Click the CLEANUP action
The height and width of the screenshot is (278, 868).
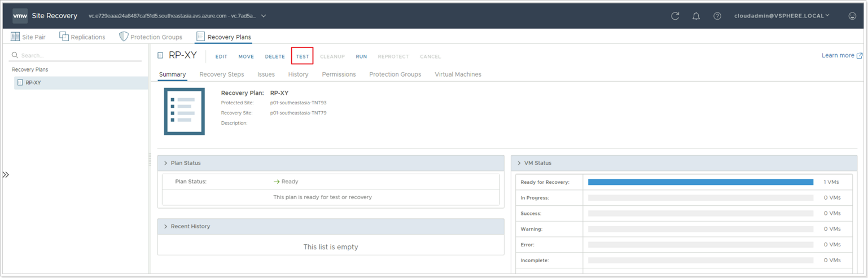click(x=332, y=56)
